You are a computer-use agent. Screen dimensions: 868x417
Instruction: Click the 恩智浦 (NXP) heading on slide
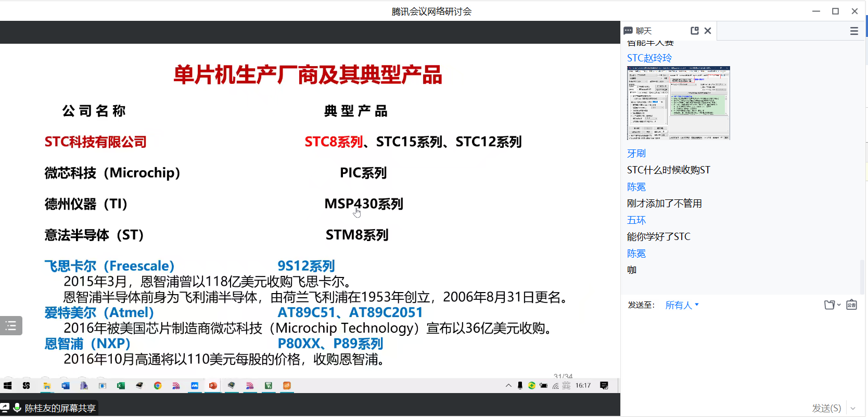(x=87, y=344)
